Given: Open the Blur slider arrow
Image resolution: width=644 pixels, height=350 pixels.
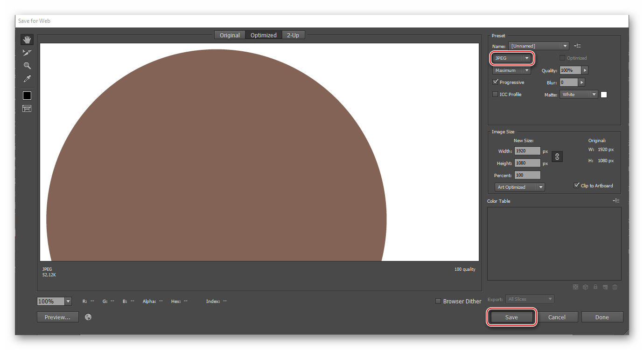Looking at the screenshot, I should [581, 82].
